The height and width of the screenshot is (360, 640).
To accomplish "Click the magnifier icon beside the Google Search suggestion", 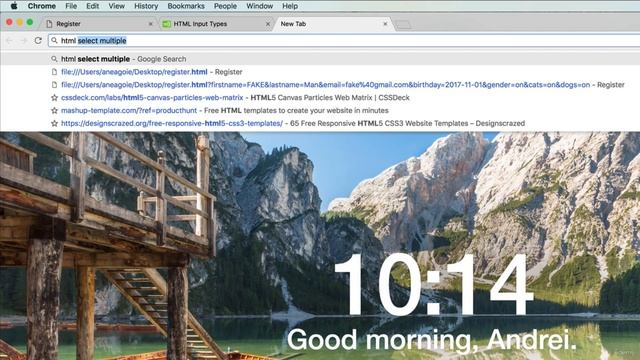I will tap(54, 59).
